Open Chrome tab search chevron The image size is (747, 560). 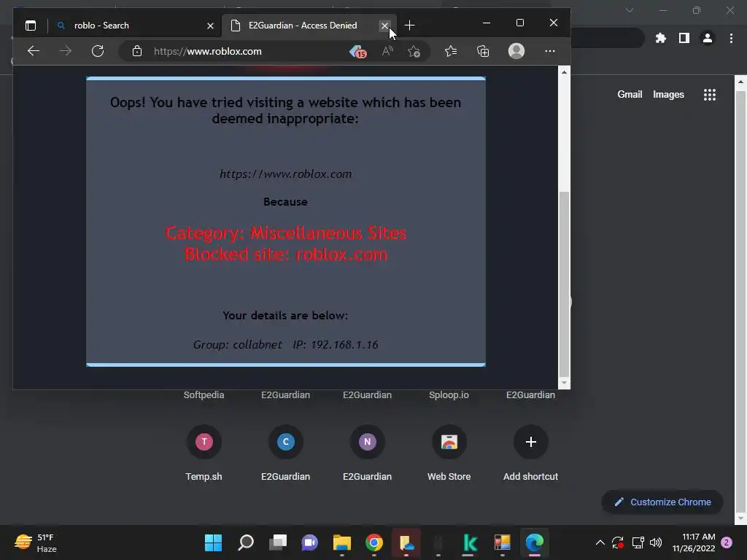(630, 10)
